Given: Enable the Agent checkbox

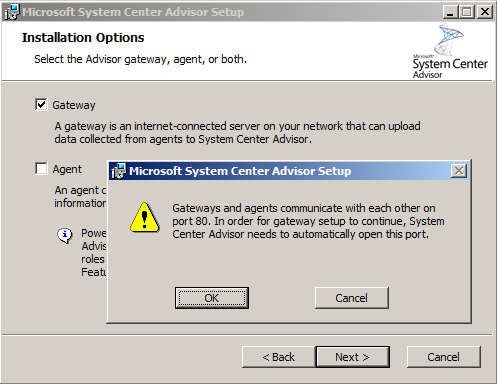Looking at the screenshot, I should pos(41,168).
